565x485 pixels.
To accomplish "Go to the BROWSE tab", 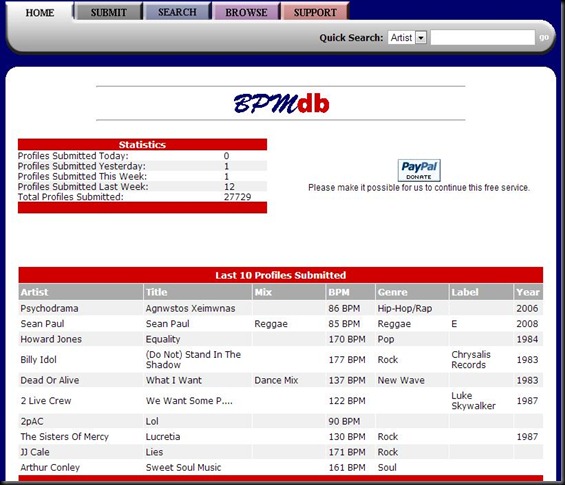I will (246, 12).
